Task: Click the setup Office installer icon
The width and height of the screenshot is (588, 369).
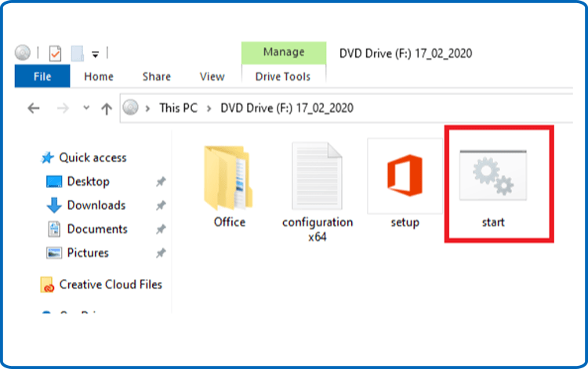Action: tap(405, 177)
